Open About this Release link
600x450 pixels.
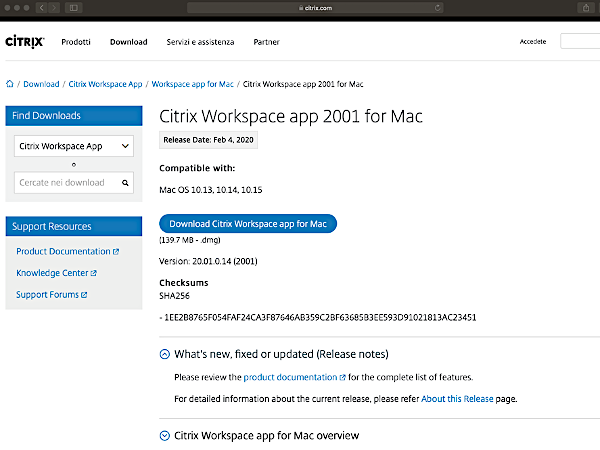click(457, 399)
